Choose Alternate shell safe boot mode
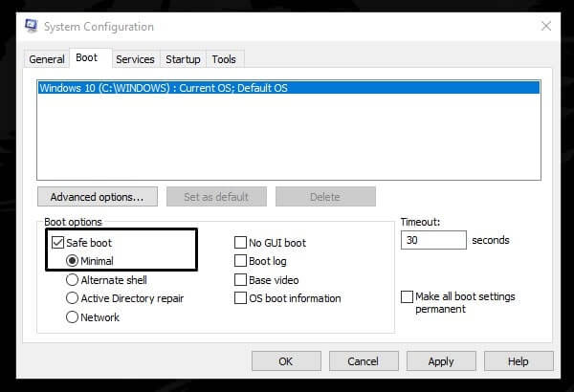Viewport: 574px width, 392px height. point(72,279)
